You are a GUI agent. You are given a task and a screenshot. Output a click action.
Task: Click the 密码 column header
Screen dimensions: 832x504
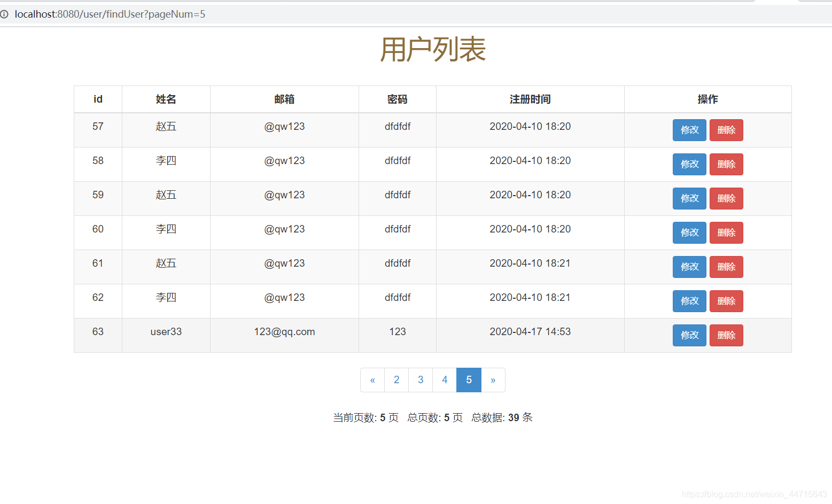click(398, 99)
